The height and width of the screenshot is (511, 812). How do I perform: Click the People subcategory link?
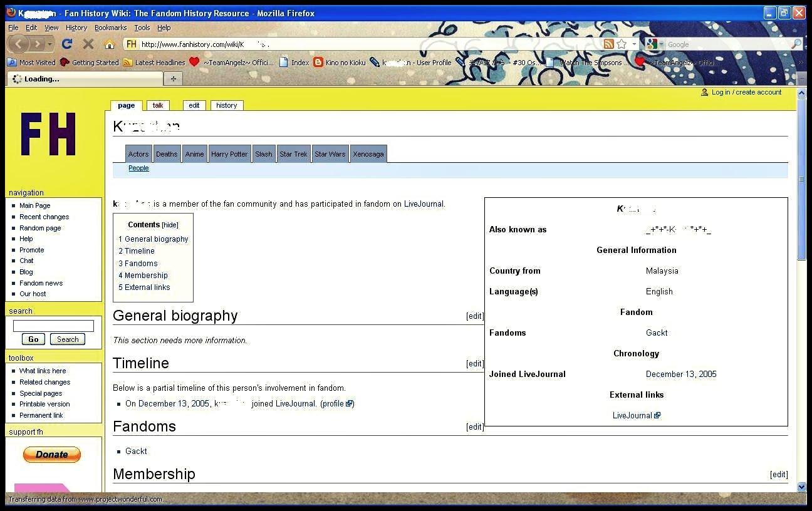[x=138, y=168]
